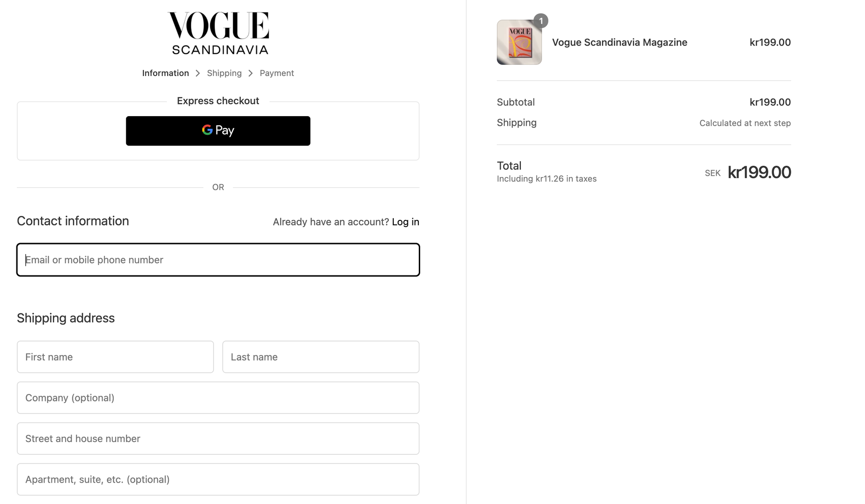
Task: Click the Vogue Scandinavia Magazine product thumbnail
Action: pyautogui.click(x=519, y=42)
